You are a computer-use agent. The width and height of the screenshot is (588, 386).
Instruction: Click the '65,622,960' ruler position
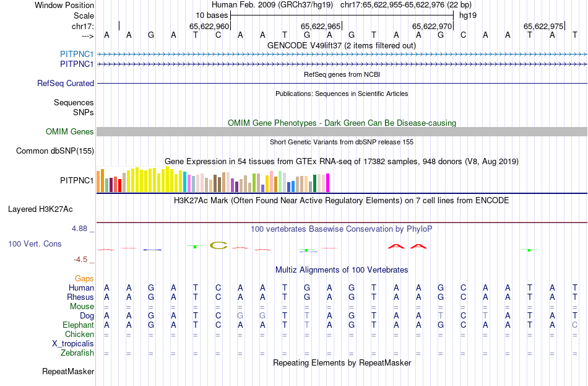point(209,26)
